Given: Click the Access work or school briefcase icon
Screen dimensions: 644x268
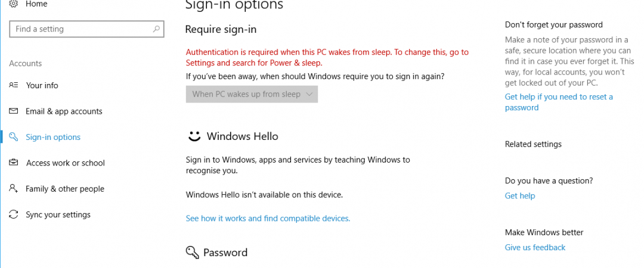Looking at the screenshot, I should click(x=14, y=163).
